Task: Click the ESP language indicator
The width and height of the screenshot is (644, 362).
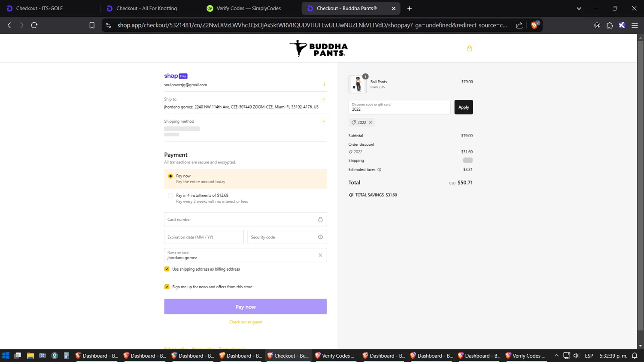Action: pyautogui.click(x=589, y=356)
